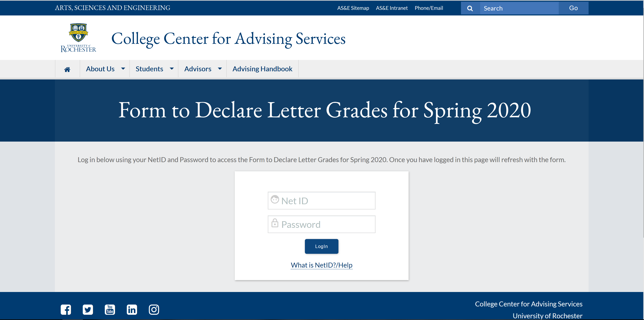Open the AS&E Intranet link
Screen dimensions: 644x320
[392, 8]
